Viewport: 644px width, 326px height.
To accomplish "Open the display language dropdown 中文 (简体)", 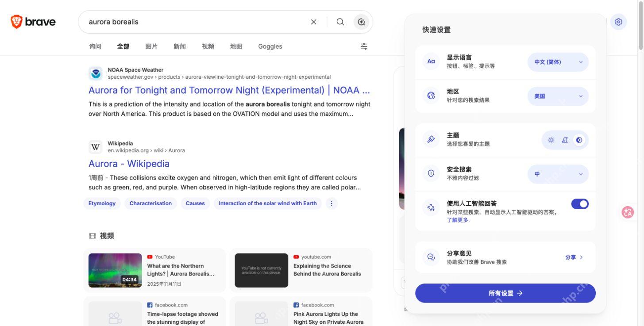I will (x=558, y=62).
